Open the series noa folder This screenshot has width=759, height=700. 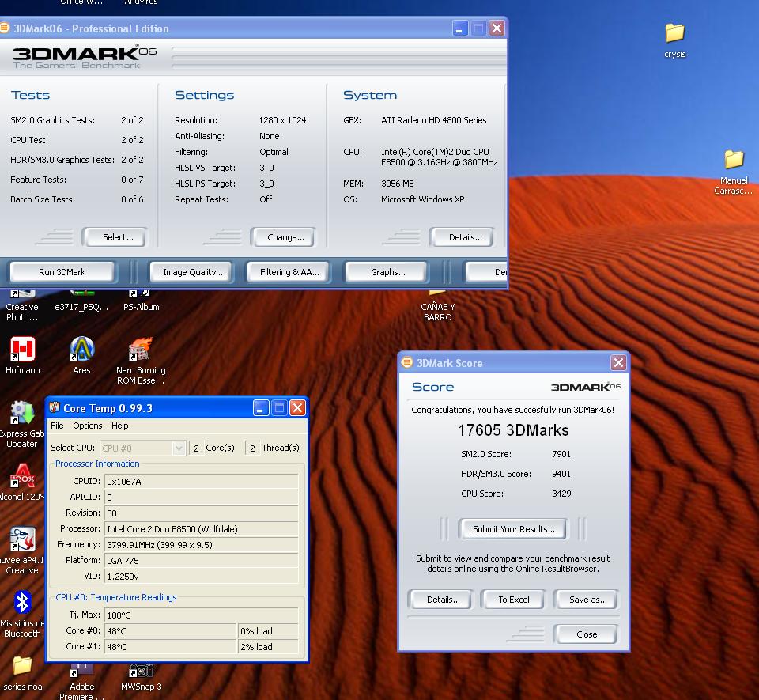[22, 666]
